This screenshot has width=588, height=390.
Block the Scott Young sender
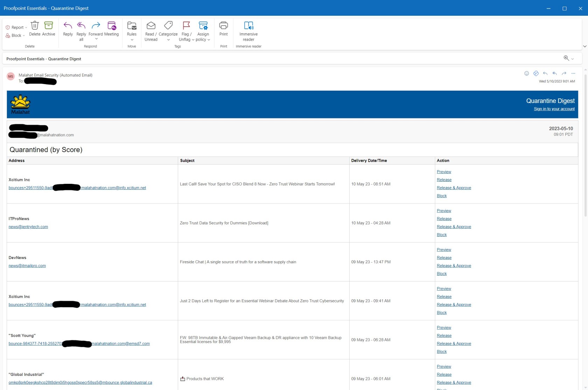[x=442, y=351]
